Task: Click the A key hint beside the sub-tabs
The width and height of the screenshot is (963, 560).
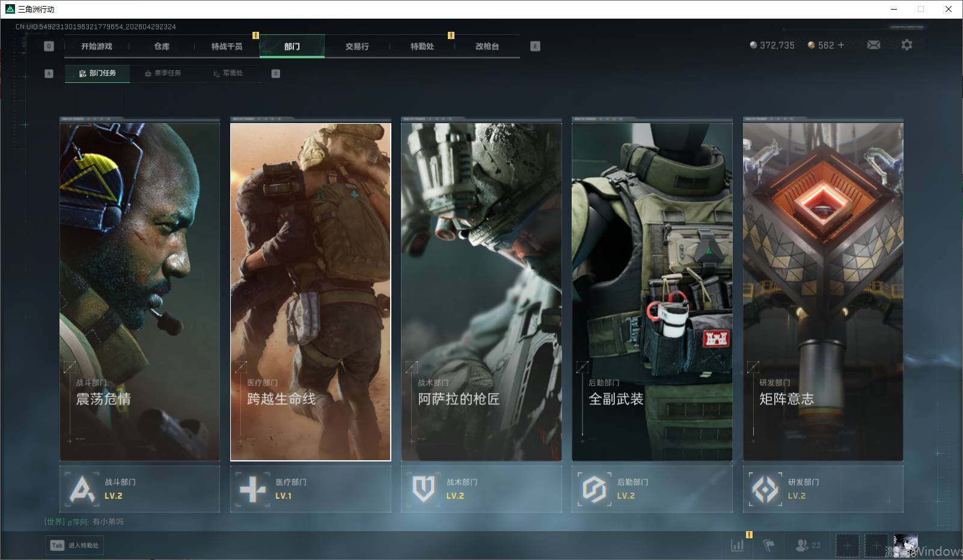Action: [49, 73]
